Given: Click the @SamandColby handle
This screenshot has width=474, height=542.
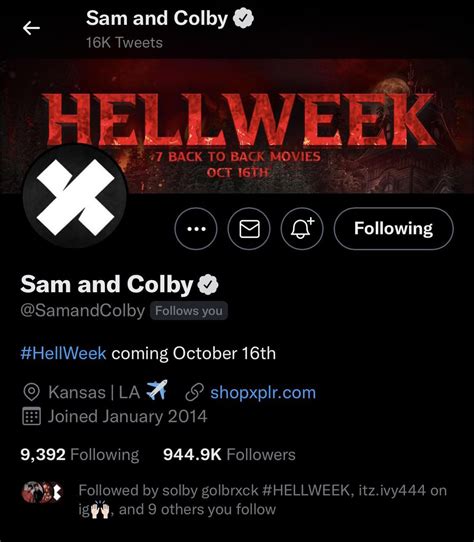Looking at the screenshot, I should pos(83,310).
